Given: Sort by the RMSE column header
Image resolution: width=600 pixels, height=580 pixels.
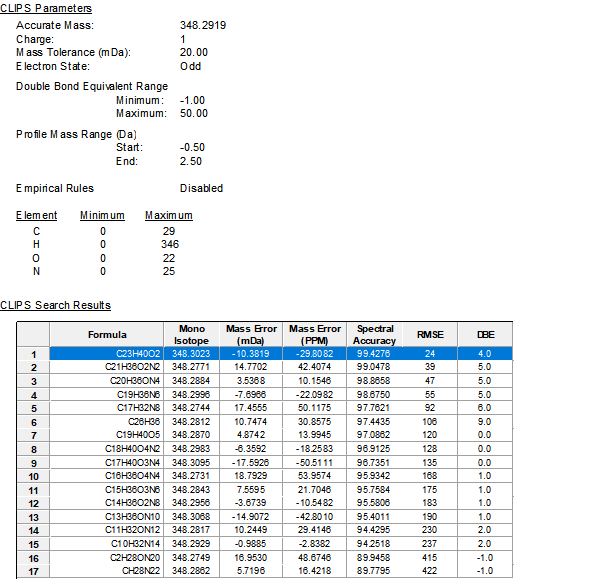Looking at the screenshot, I should [430, 335].
